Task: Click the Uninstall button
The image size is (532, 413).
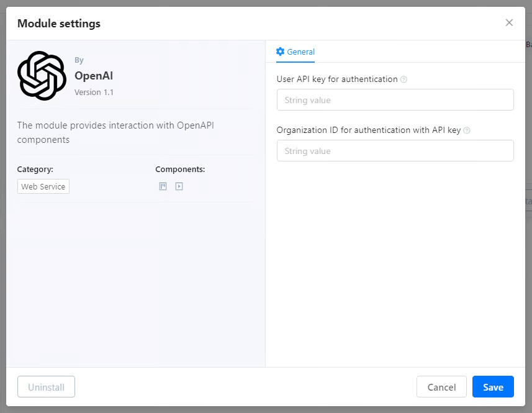Action: pos(46,386)
